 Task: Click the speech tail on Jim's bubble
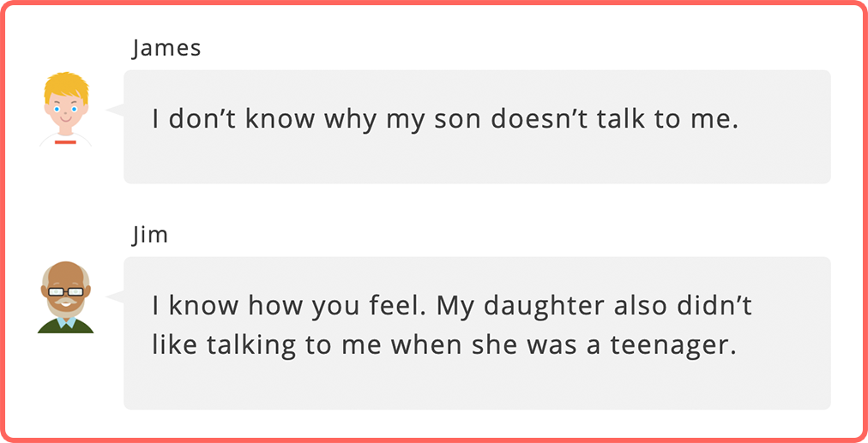point(115,297)
